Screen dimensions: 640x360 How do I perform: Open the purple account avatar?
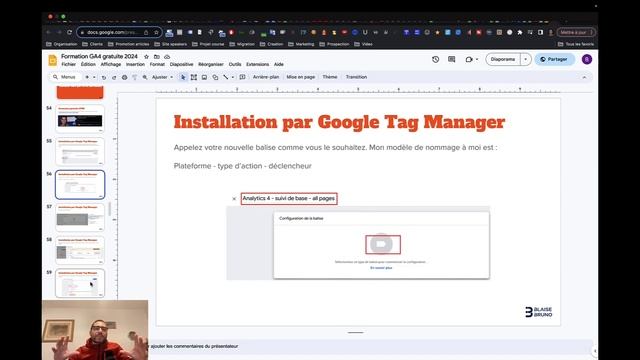pyautogui.click(x=587, y=59)
